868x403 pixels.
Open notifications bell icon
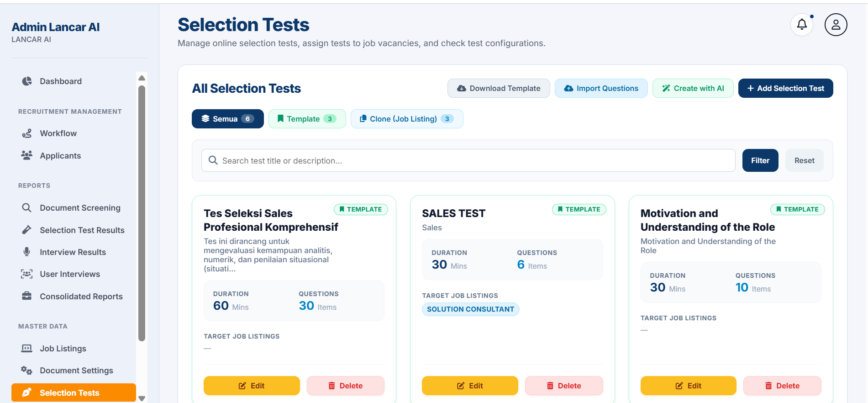point(802,24)
